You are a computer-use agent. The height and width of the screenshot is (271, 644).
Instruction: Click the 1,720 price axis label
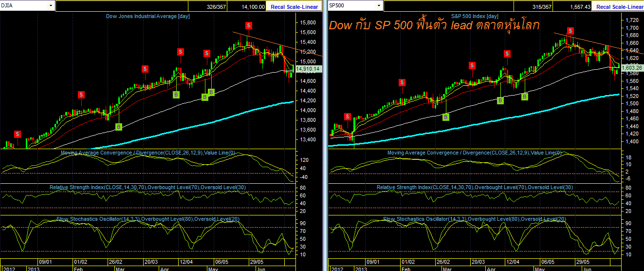tap(632, 20)
